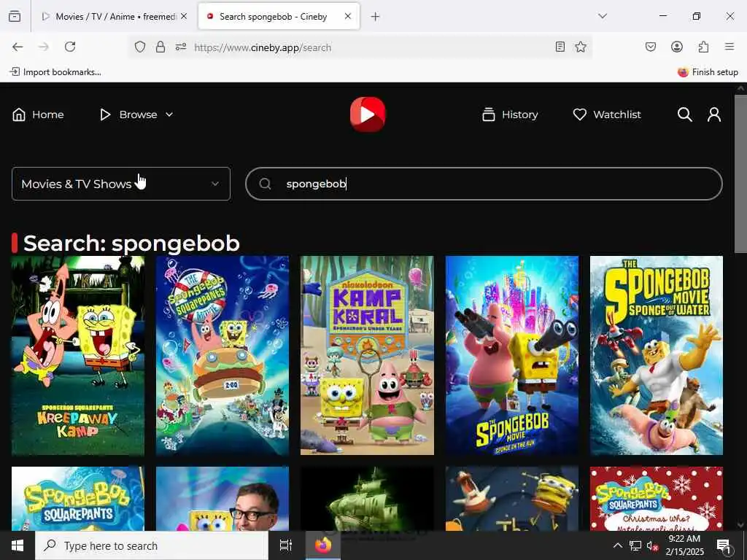The image size is (747, 560).
Task: Open Kamp Koral poster
Action: pos(367,355)
